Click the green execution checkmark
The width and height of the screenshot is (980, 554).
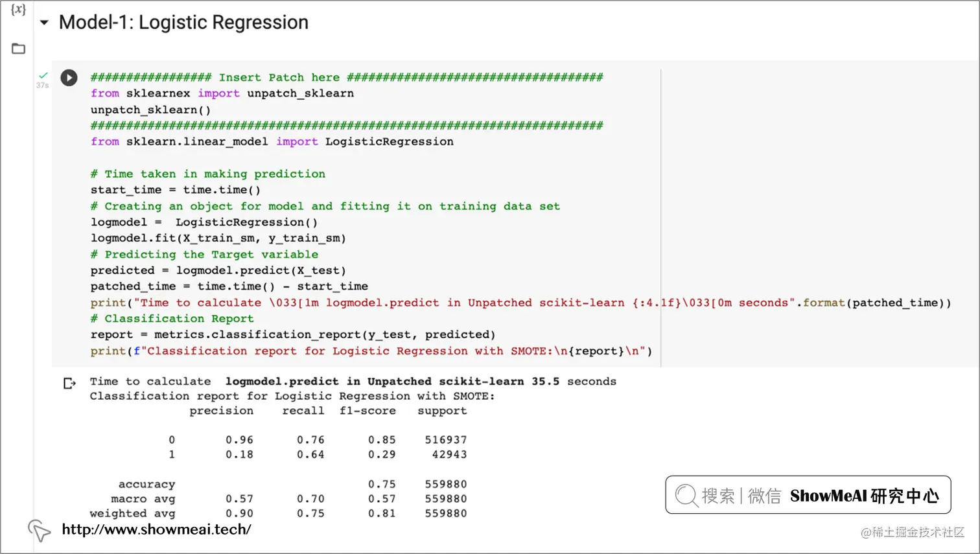43,75
